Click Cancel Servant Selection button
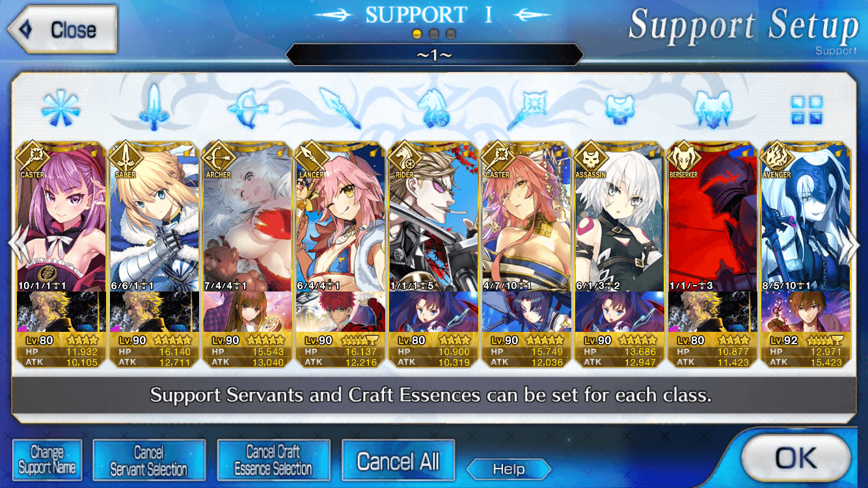This screenshot has height=488, width=868. pos(149,460)
